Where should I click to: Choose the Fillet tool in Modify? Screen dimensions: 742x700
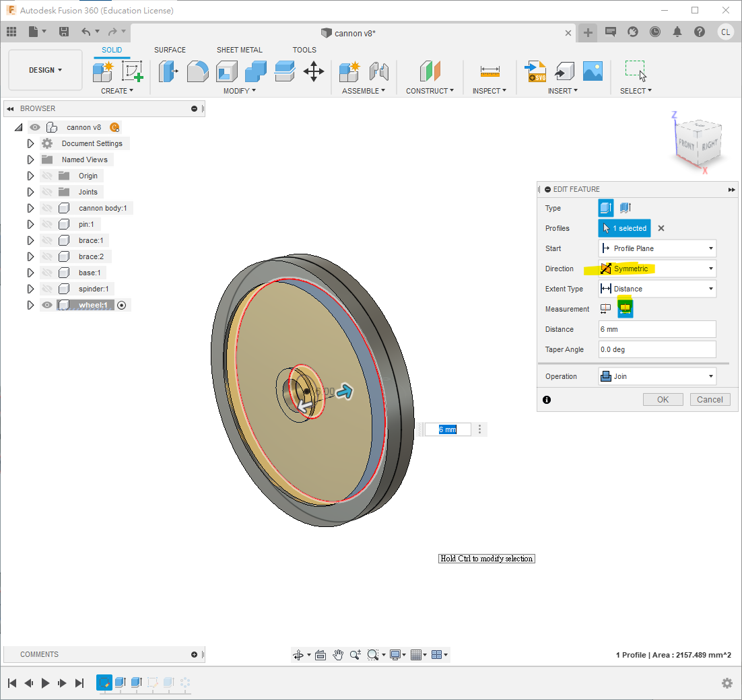(x=197, y=71)
